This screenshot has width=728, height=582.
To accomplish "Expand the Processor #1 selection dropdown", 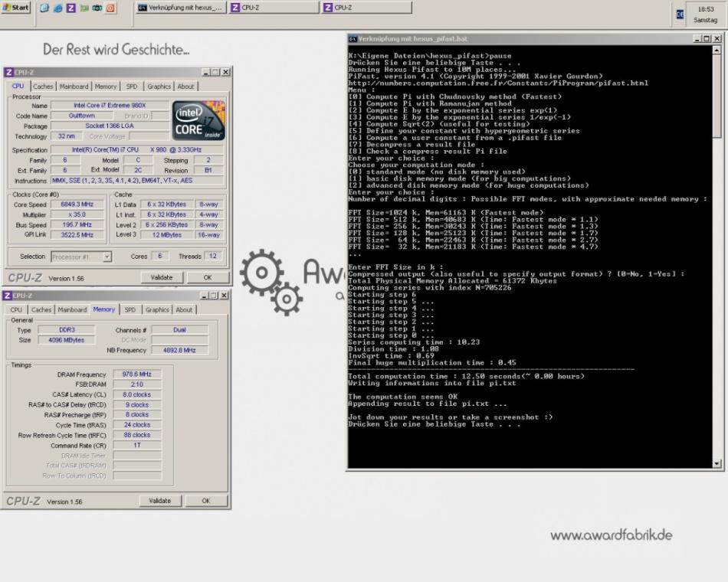I will (x=107, y=257).
